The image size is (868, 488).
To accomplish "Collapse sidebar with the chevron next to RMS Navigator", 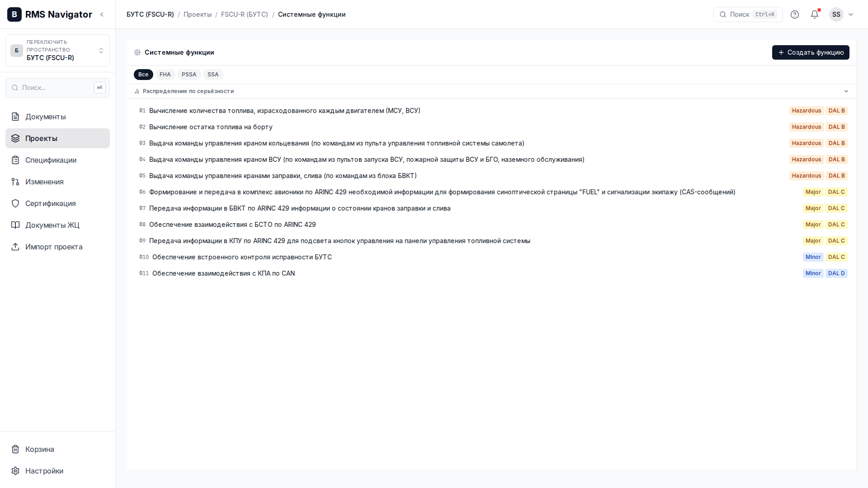I will point(102,14).
